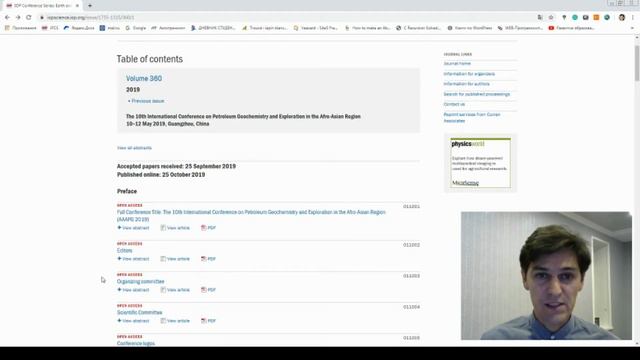Go back using the browser back arrow
Image resolution: width=640 pixels, height=360 pixels.
[7, 18]
